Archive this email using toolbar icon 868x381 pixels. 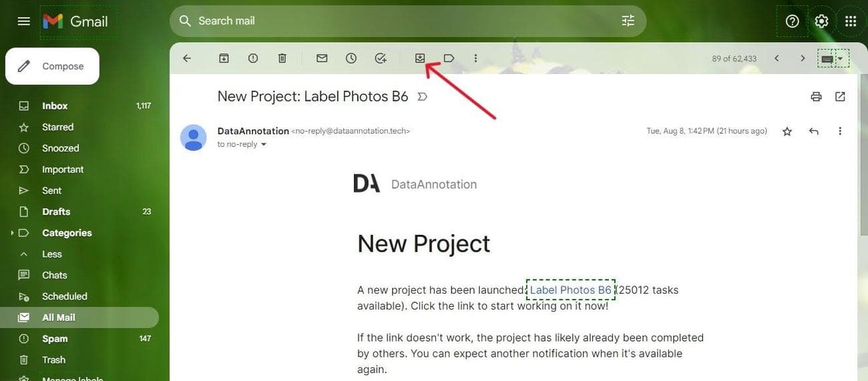coord(224,58)
